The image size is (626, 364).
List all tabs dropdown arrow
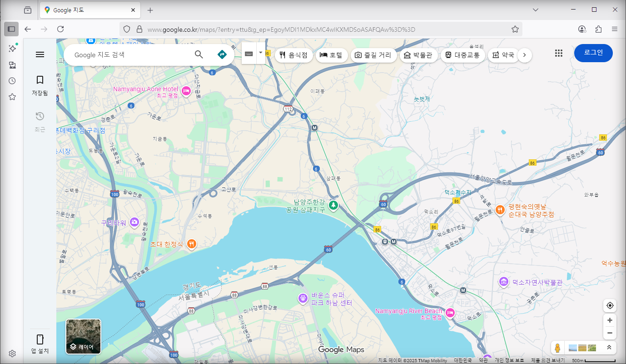[536, 10]
